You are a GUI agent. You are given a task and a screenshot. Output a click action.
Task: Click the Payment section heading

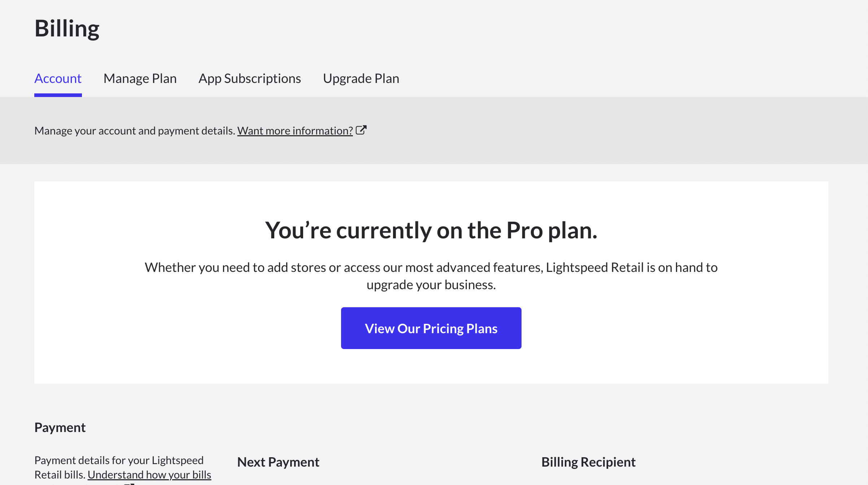pos(60,428)
